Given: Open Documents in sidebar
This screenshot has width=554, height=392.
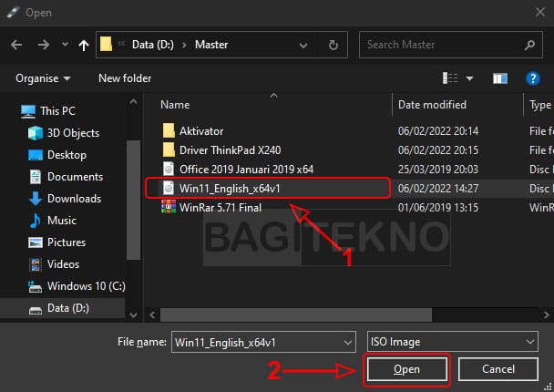Looking at the screenshot, I should (66, 177).
